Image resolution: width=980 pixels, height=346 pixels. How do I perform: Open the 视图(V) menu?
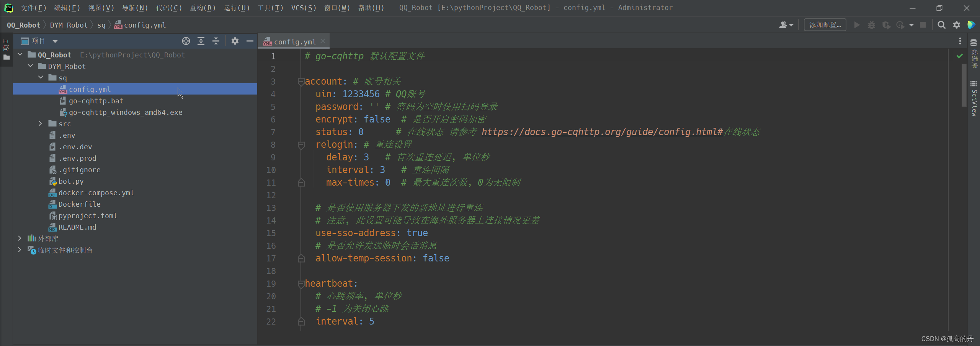click(x=101, y=8)
